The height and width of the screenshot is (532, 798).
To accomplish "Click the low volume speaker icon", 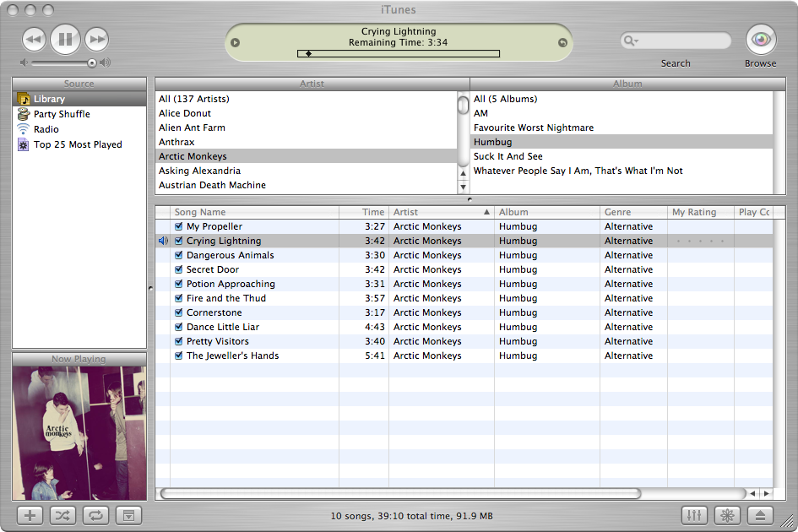I will (24, 62).
